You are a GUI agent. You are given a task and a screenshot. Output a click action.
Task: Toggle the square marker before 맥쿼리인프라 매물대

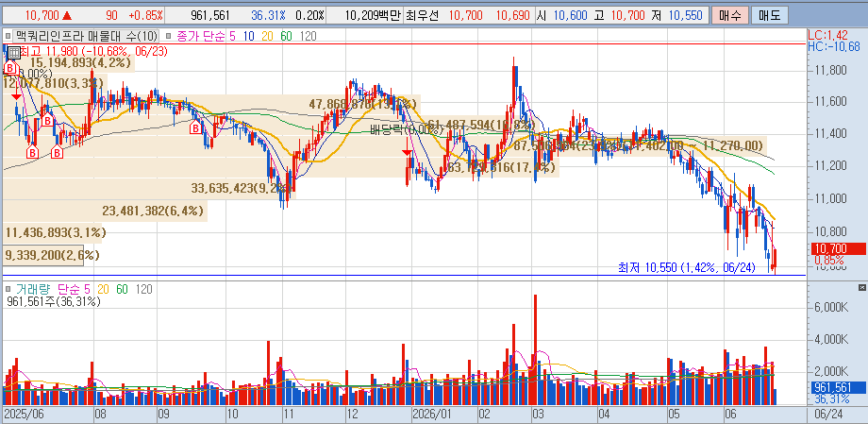coord(8,37)
